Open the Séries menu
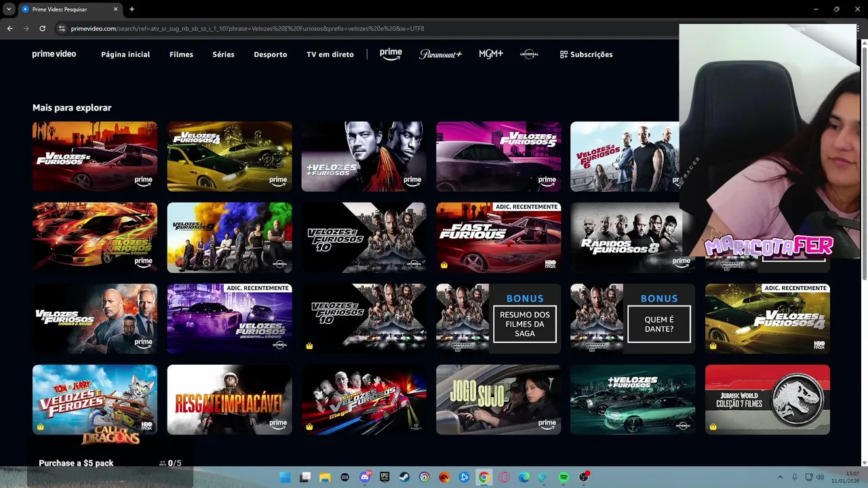The height and width of the screenshot is (488, 868). pyautogui.click(x=223, y=54)
